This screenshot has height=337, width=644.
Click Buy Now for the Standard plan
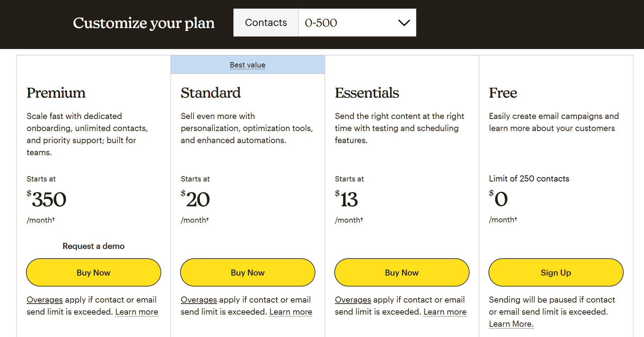[247, 272]
